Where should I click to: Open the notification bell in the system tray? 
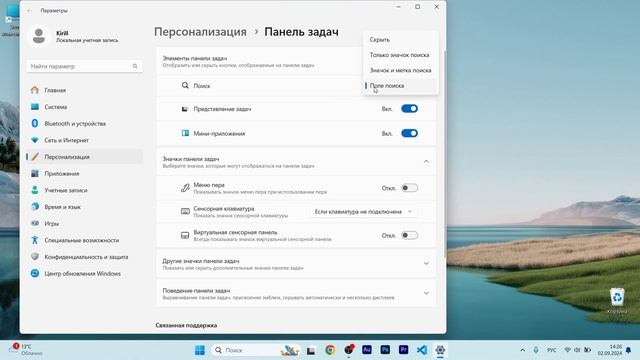tap(629, 350)
